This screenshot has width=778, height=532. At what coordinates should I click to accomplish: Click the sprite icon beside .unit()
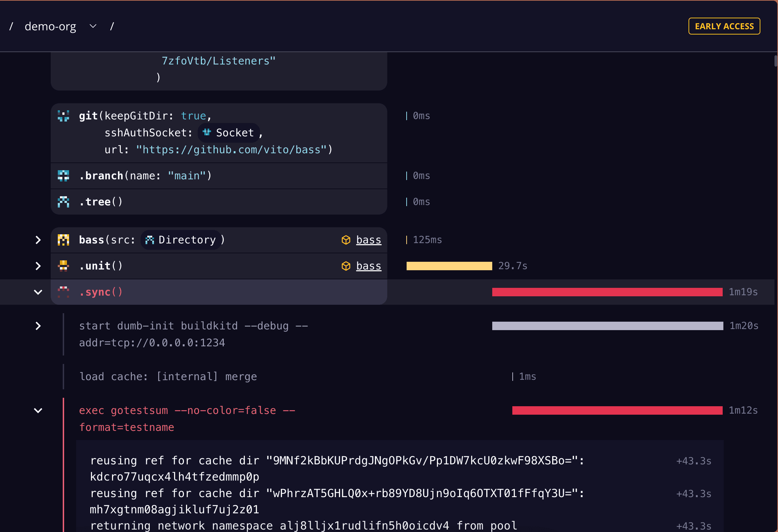point(63,266)
